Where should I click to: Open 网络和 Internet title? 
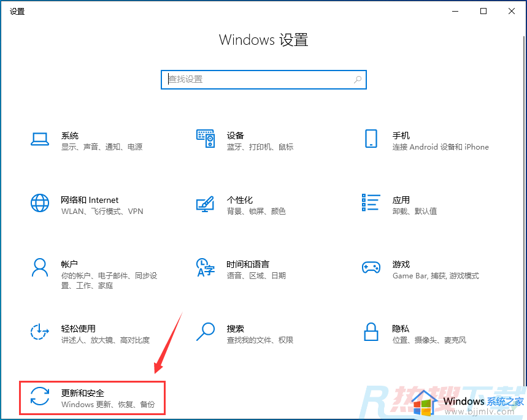coord(90,200)
